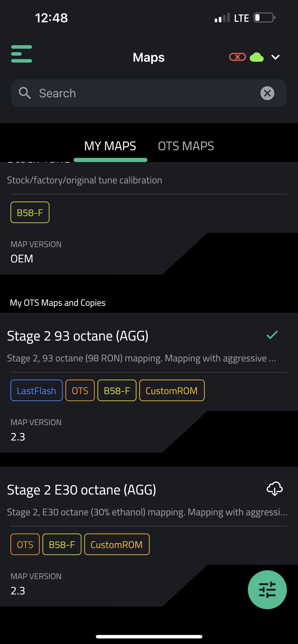
Task: Open the hamburger side menu
Action: click(x=22, y=54)
